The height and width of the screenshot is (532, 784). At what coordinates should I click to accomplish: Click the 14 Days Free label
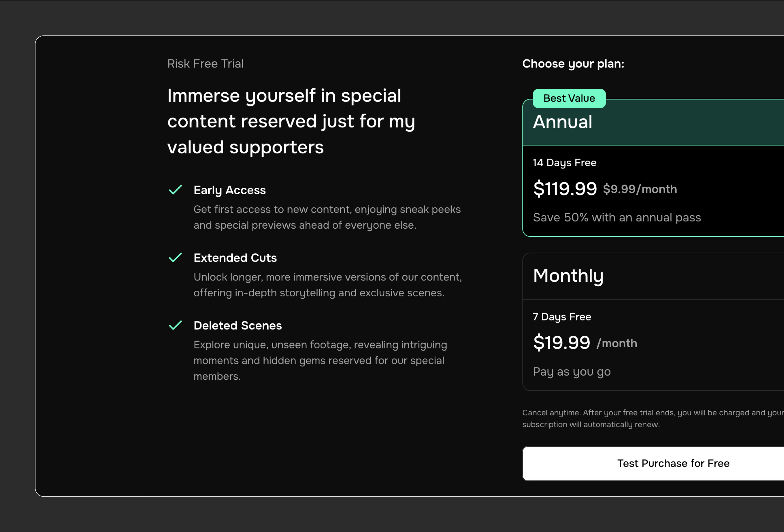point(564,163)
